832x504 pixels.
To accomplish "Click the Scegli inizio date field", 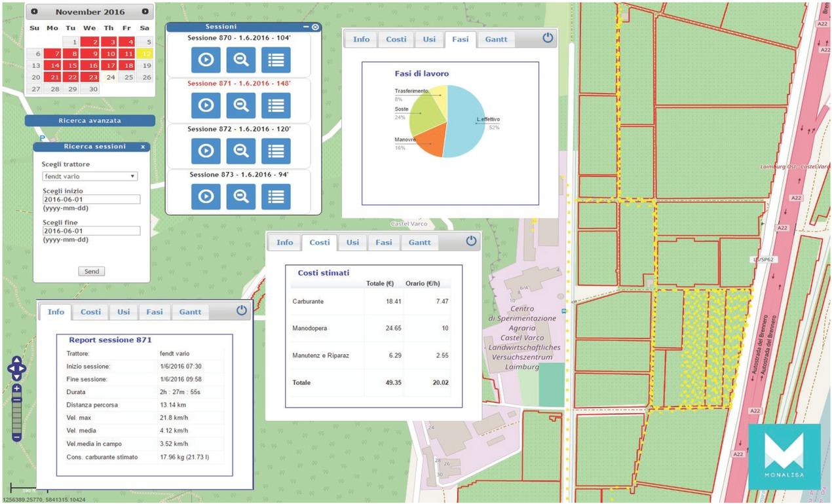I will coord(91,200).
